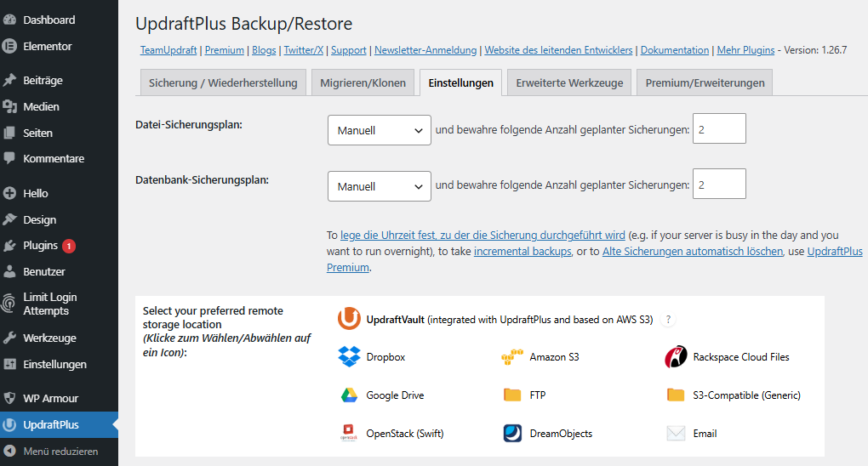The width and height of the screenshot is (868, 466).
Task: Click the Seiten pages icon
Action: pos(9,133)
